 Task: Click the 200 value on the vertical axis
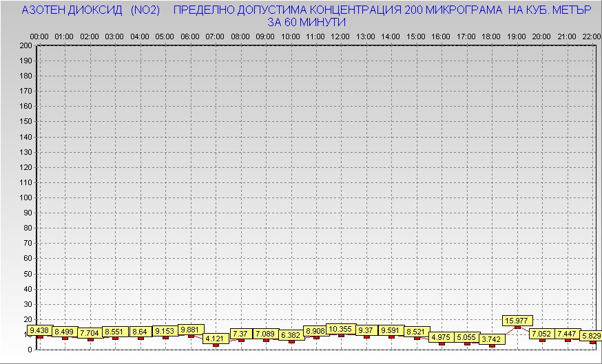26,45
